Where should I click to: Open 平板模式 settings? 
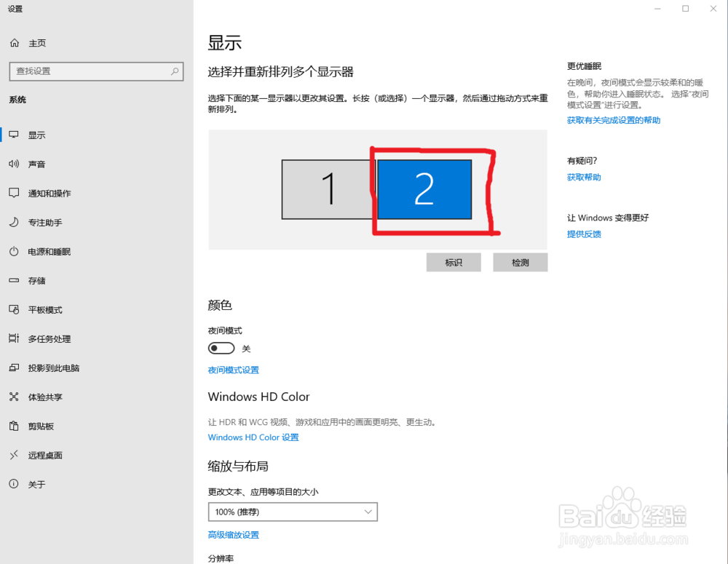tap(97, 309)
